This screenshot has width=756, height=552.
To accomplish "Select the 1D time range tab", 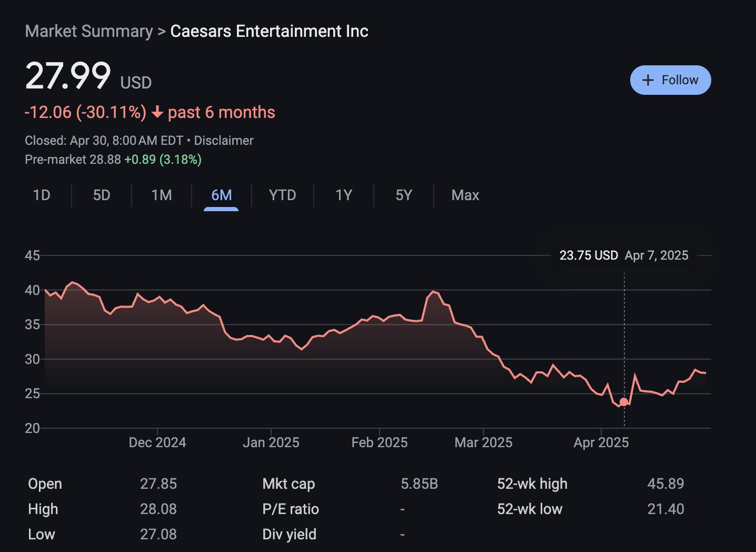I will pyautogui.click(x=42, y=195).
